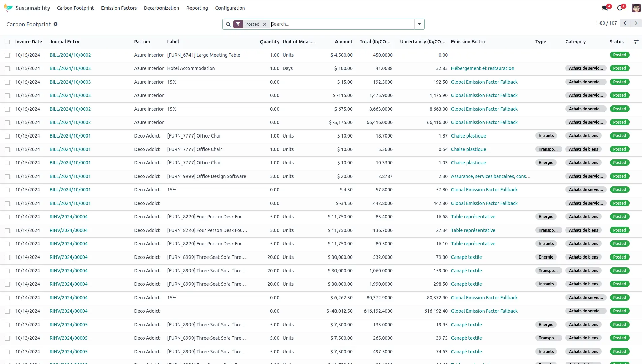Sort by Amount column header

[344, 42]
